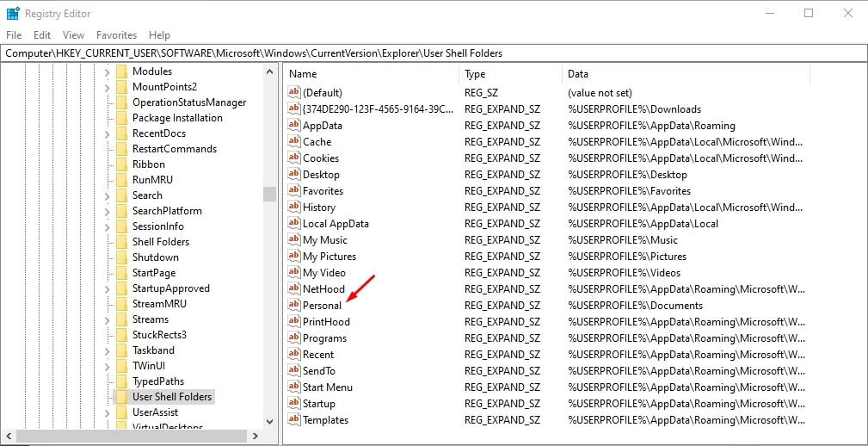The width and height of the screenshot is (868, 446).
Task: Select the Personal value icon
Action: [x=294, y=306]
